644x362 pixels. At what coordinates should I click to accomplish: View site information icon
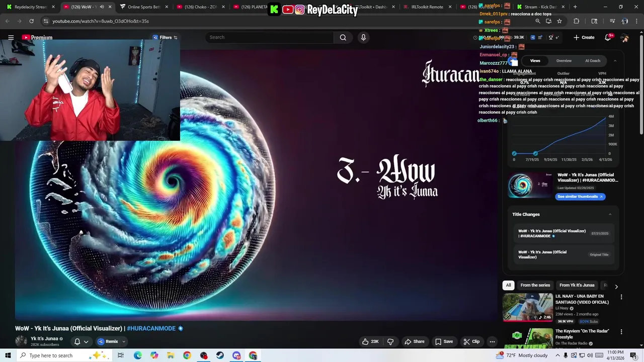45,21
